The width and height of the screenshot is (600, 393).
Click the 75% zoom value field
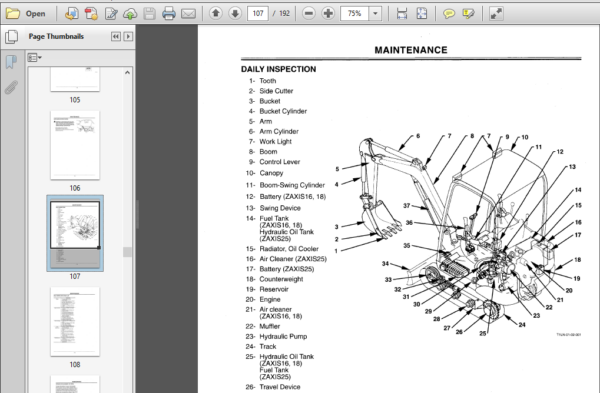(354, 14)
